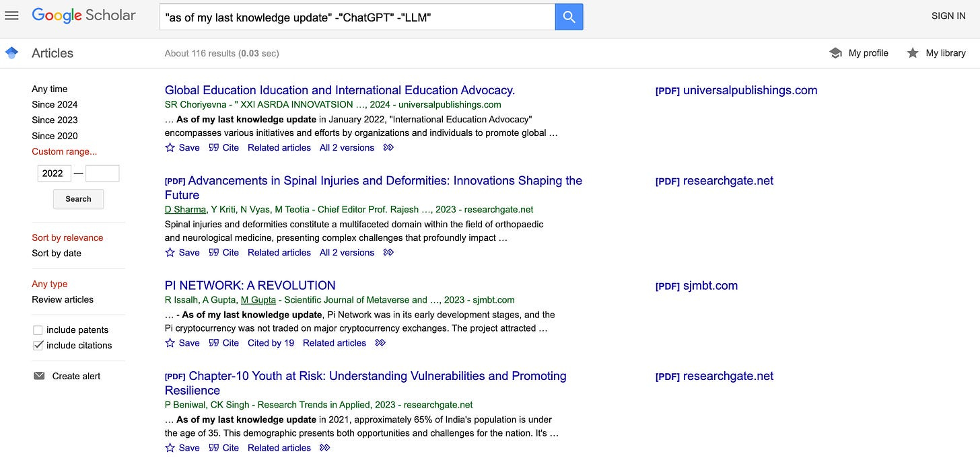Select Sort by relevance
This screenshot has height=464, width=980.
[67, 237]
